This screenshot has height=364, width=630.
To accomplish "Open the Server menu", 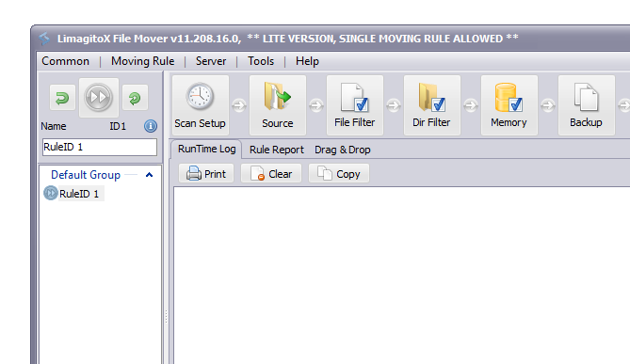I will [211, 61].
